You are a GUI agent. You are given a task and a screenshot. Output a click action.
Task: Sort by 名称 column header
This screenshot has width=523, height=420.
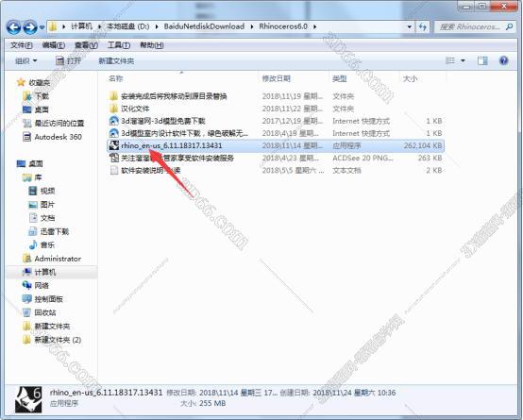(x=116, y=78)
